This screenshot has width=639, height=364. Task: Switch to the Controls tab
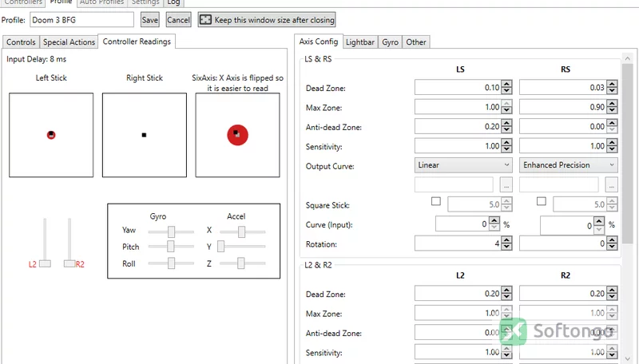pyautogui.click(x=21, y=42)
